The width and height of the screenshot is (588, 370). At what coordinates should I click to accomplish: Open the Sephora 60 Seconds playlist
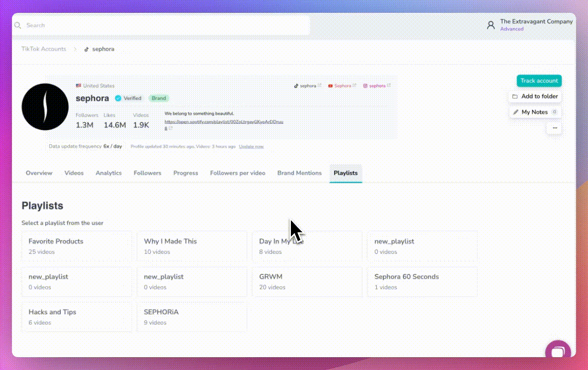point(422,282)
